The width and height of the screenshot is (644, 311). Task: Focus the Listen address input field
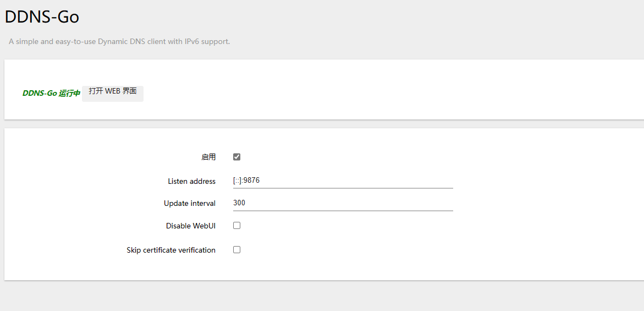coord(343,181)
